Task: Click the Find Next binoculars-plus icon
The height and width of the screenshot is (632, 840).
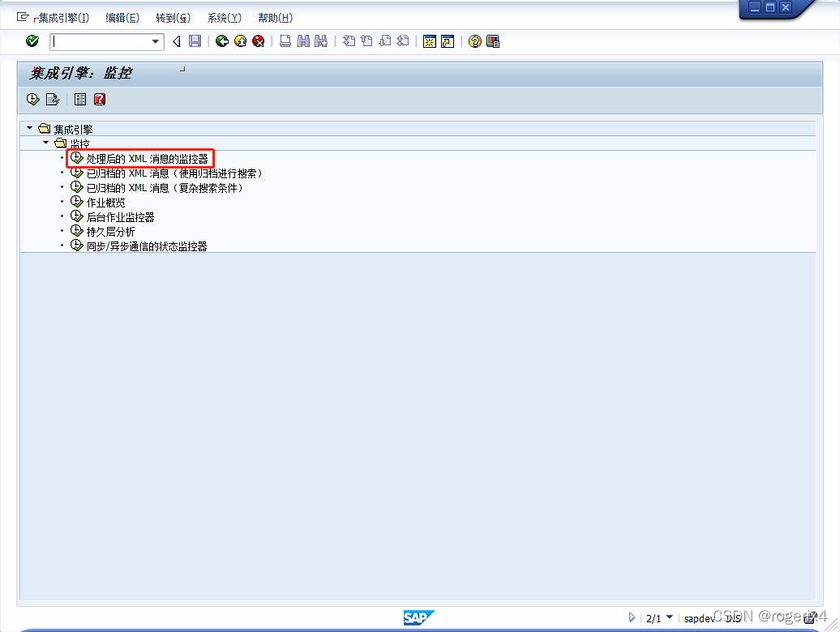Action: [x=321, y=41]
